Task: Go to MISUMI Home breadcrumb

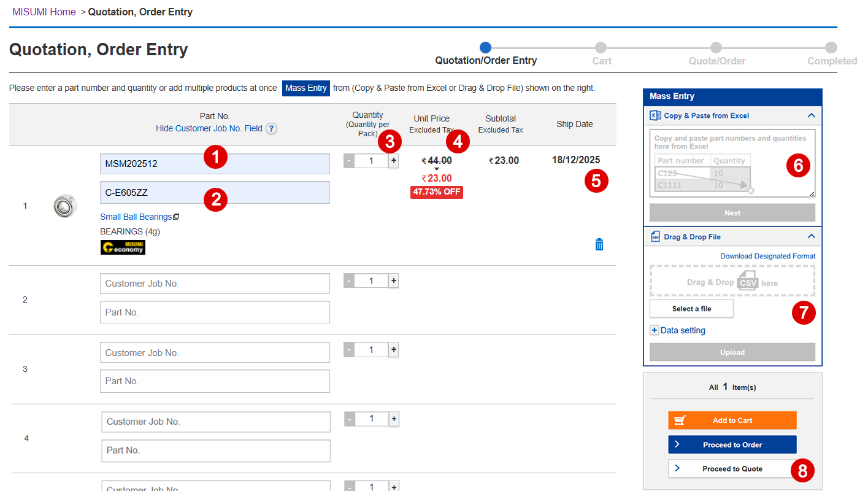Action: [x=44, y=12]
